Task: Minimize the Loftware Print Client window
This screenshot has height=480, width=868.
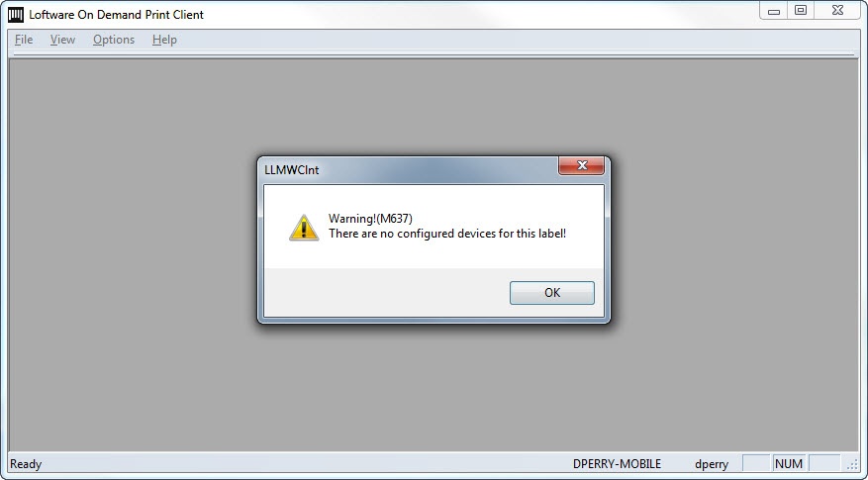Action: point(774,11)
